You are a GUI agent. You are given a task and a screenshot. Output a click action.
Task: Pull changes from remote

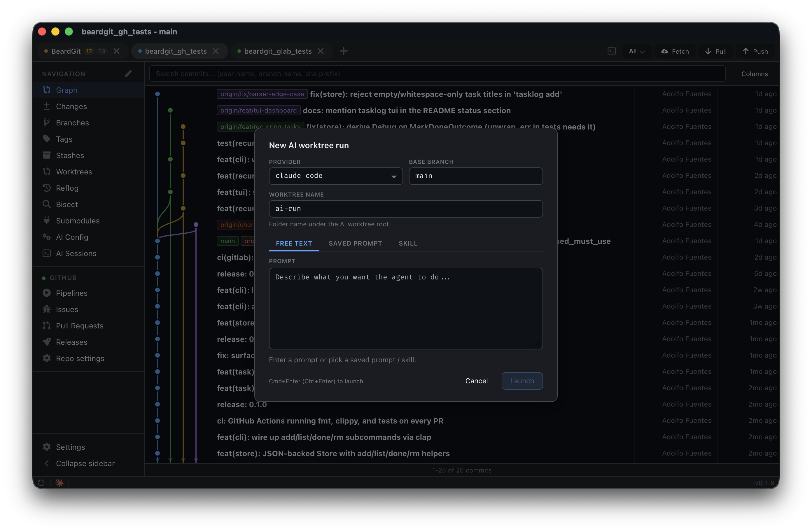click(715, 51)
